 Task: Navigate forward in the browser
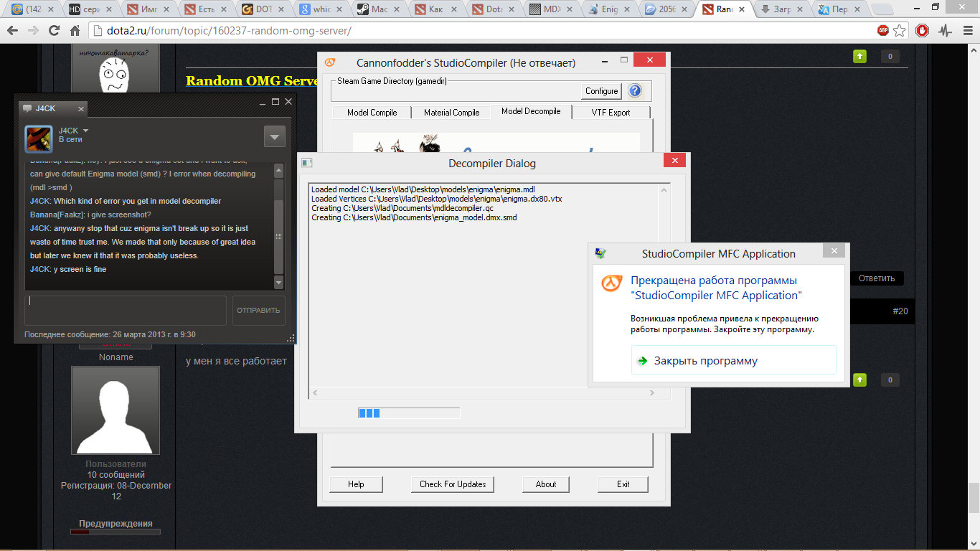(33, 32)
